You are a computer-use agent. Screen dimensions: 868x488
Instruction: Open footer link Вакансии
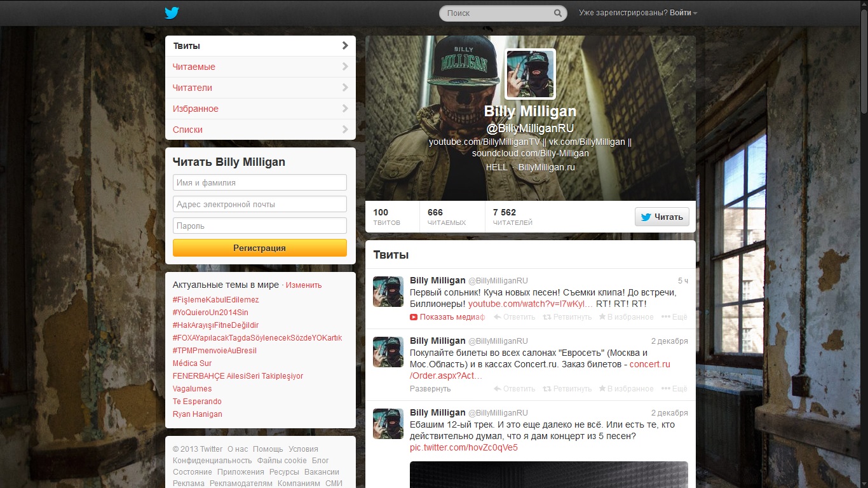coord(322,472)
